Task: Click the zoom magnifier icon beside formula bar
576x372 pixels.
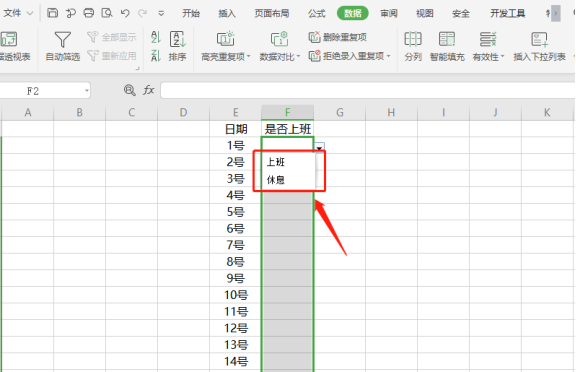Action: pyautogui.click(x=129, y=90)
